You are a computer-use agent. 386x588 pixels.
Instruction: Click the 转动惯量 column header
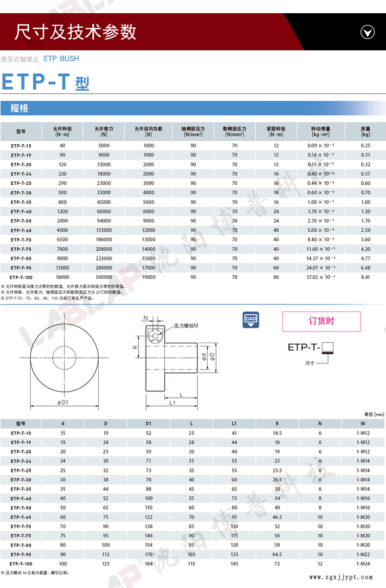coord(321,131)
